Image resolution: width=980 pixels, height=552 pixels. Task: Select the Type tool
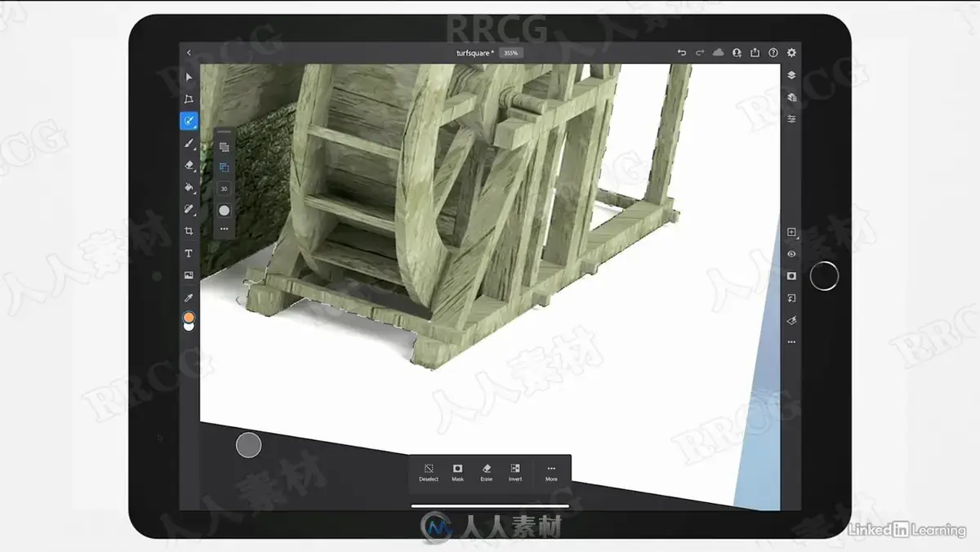(189, 253)
